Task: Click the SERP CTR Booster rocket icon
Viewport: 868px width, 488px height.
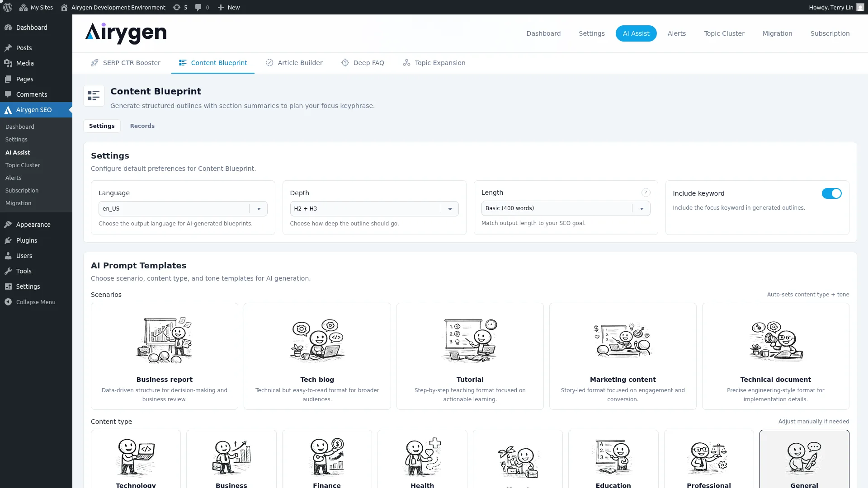Action: click(x=94, y=63)
